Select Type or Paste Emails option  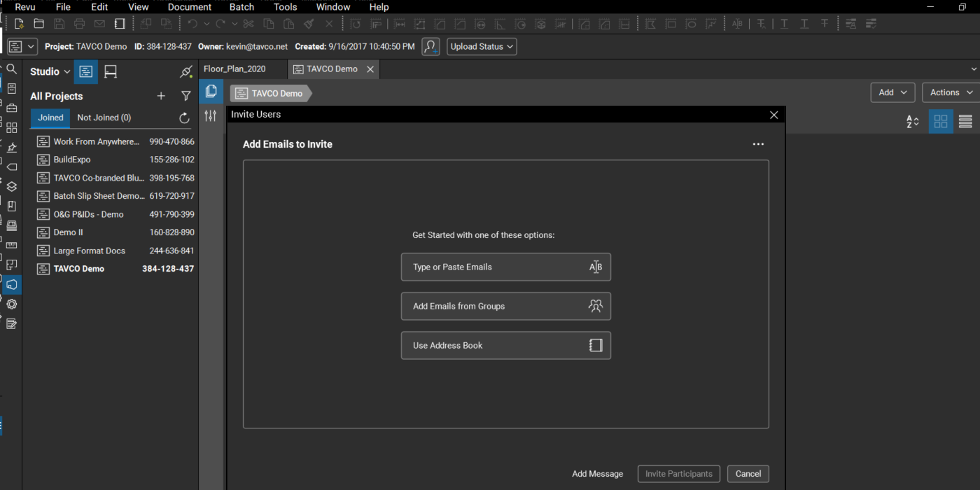pyautogui.click(x=506, y=267)
